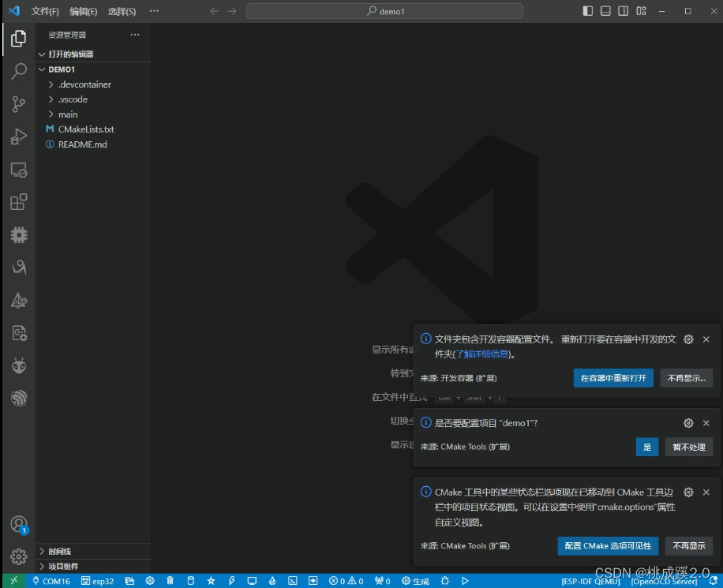Change the esp32 target in status bar
This screenshot has height=588, width=723.
click(97, 581)
